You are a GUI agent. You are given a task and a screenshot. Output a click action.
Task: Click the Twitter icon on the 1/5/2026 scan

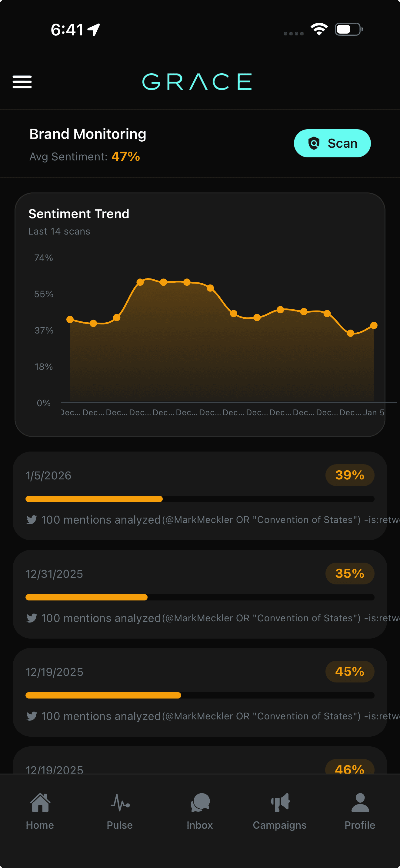(x=32, y=520)
